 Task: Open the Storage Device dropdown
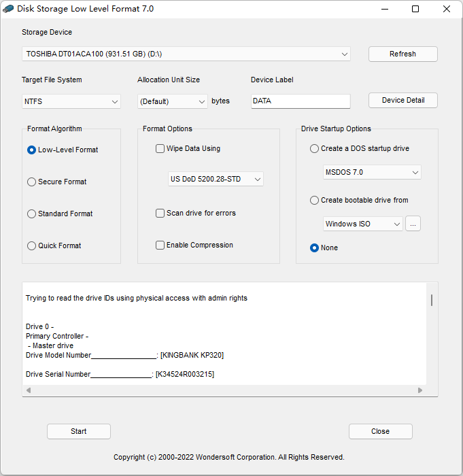[x=186, y=54]
